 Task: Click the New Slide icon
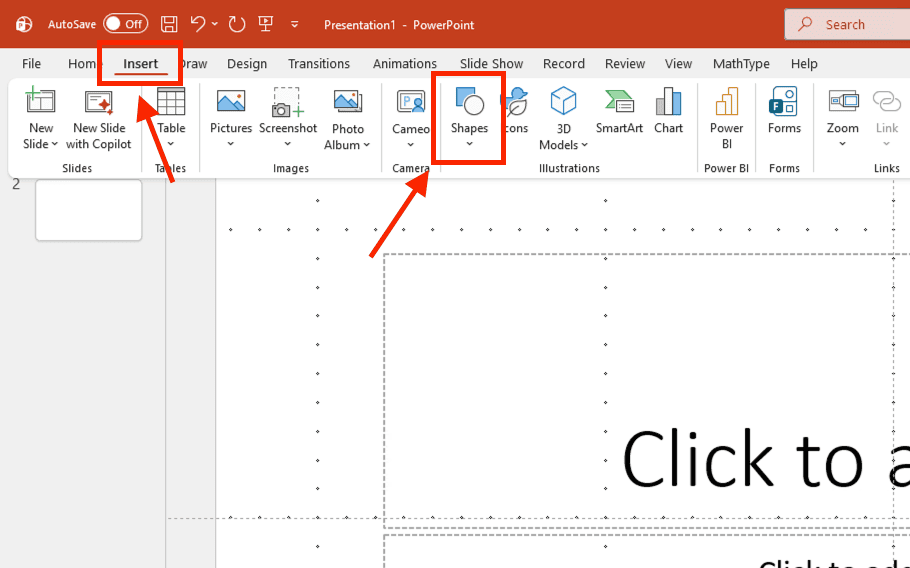[x=41, y=101]
